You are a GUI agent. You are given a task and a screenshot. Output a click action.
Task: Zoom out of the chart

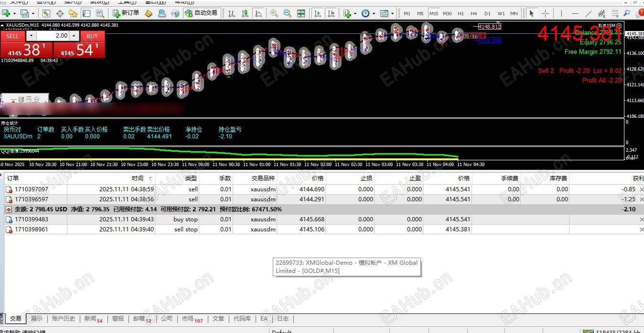click(x=288, y=13)
